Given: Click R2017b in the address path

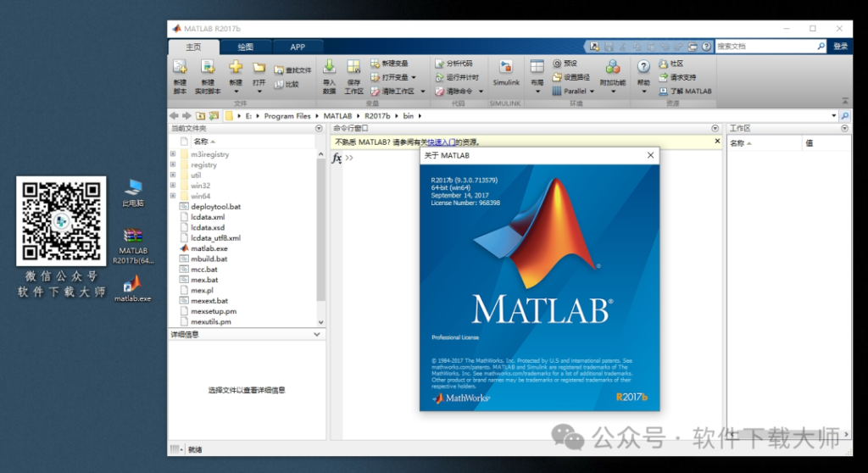Looking at the screenshot, I should 377,116.
